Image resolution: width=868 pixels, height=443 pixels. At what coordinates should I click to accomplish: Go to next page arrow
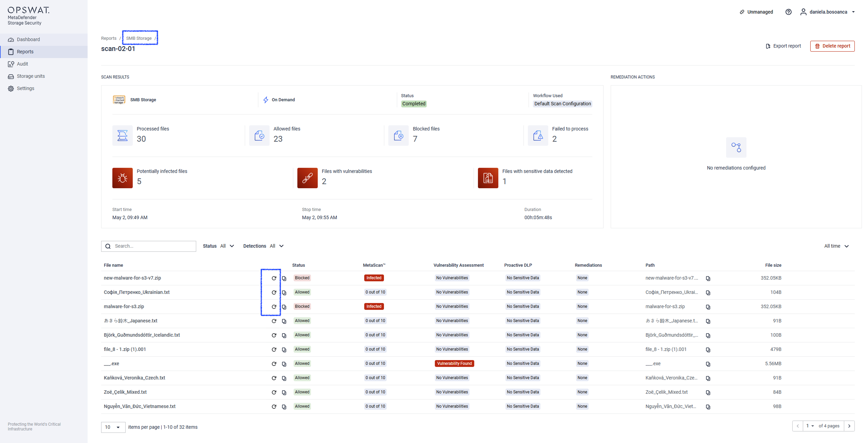coord(849,426)
